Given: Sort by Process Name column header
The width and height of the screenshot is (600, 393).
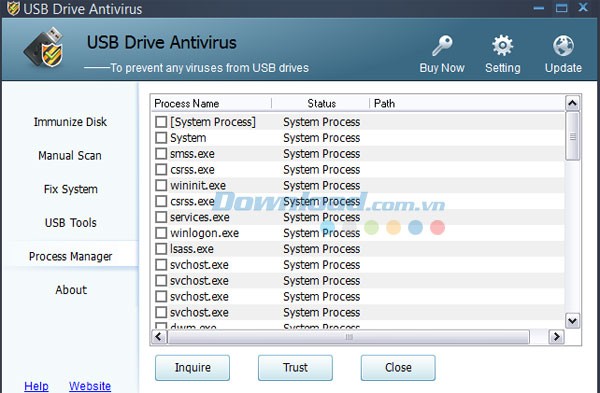Looking at the screenshot, I should [x=211, y=103].
